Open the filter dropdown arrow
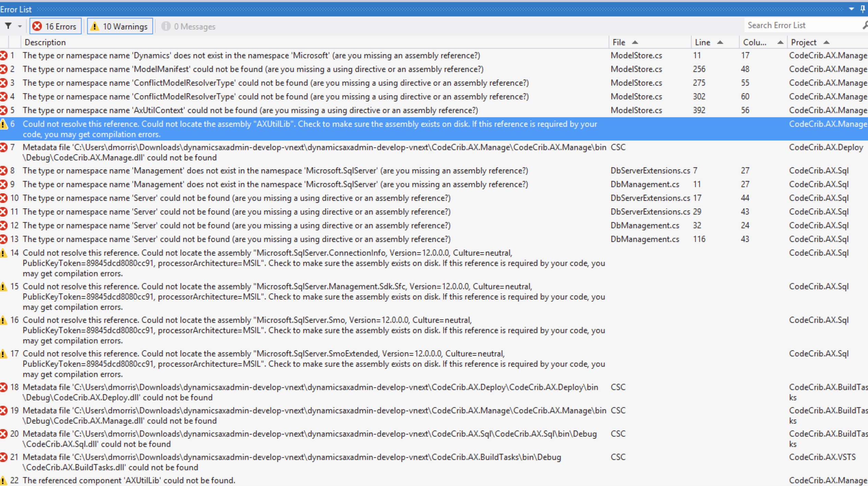Screen dimensions: 868x486 point(20,26)
